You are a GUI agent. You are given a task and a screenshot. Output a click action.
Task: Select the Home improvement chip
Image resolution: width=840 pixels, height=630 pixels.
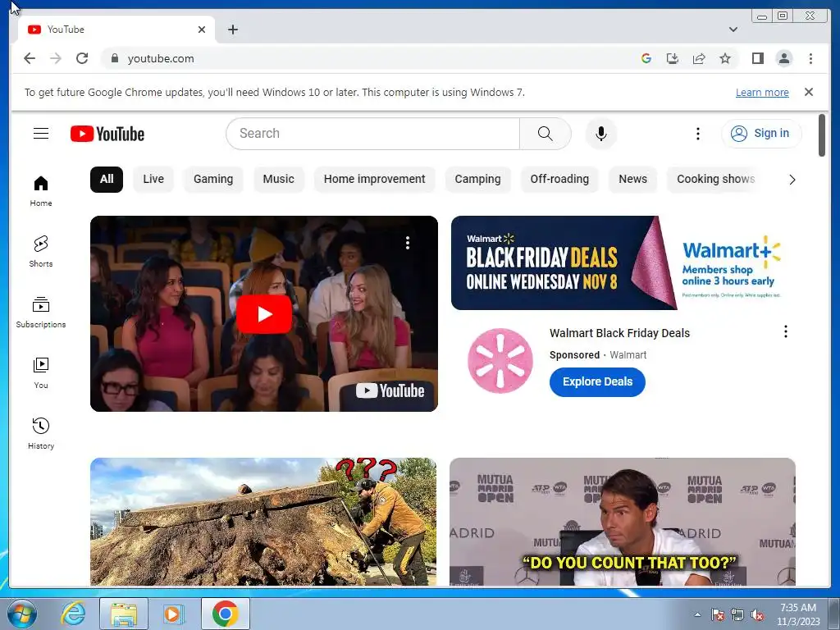374,179
